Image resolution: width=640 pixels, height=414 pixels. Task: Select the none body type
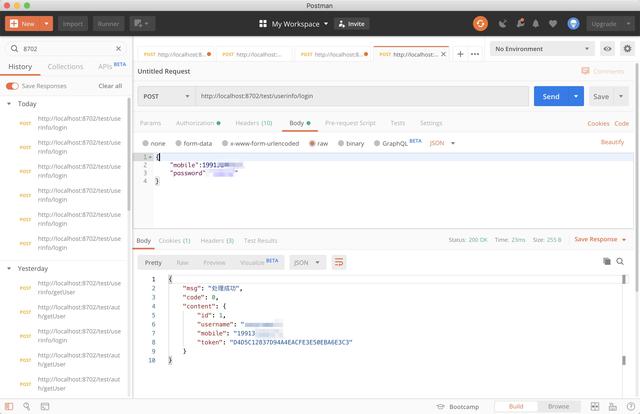[x=154, y=143]
